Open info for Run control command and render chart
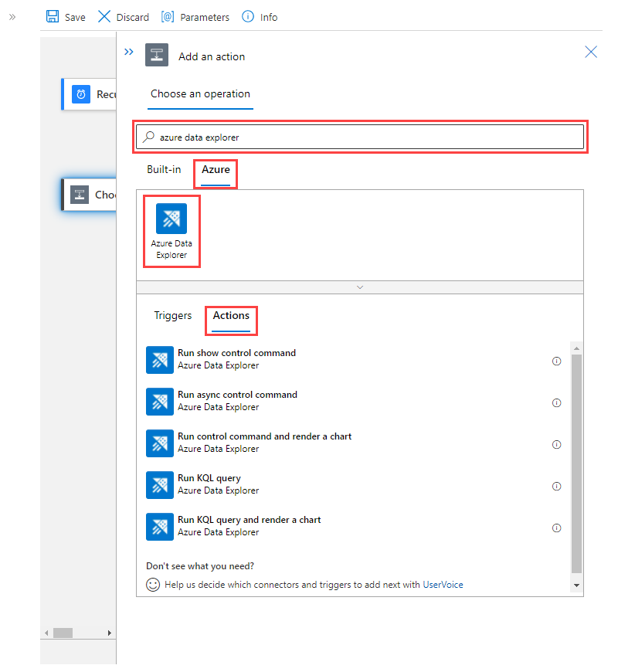 (556, 444)
